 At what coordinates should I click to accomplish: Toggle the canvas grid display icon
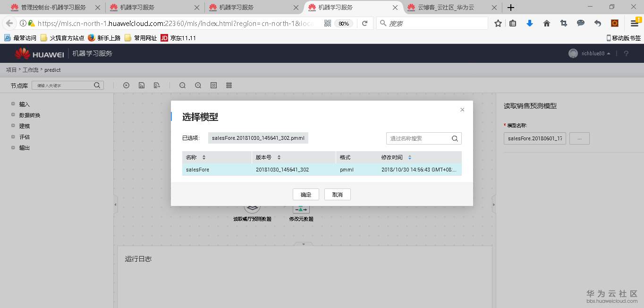pyautogui.click(x=229, y=85)
